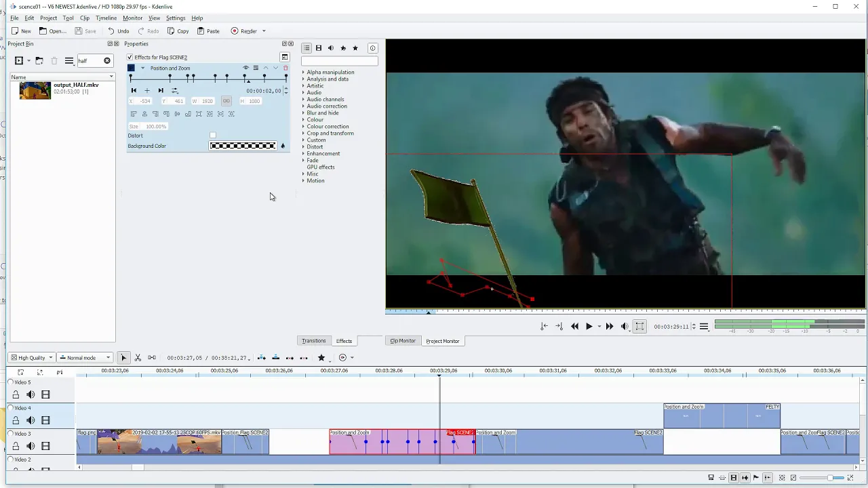Fast forward the monitor playback
The height and width of the screenshot is (488, 868).
[x=609, y=327]
